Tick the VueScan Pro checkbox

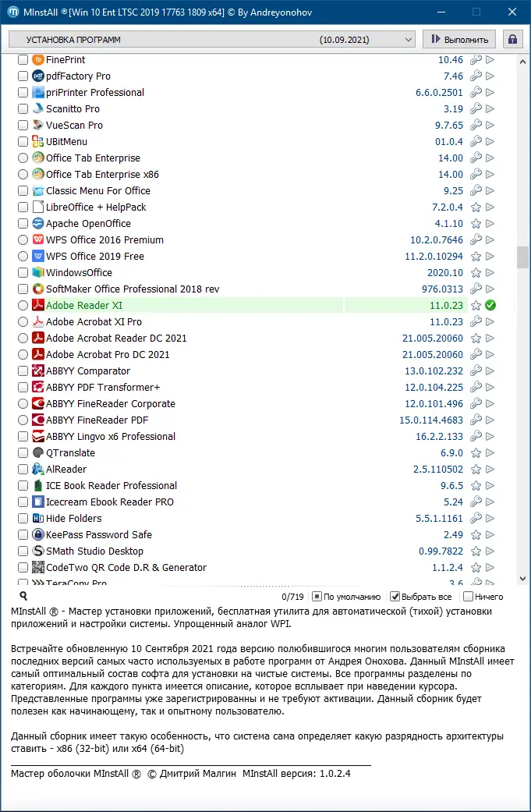[x=23, y=126]
